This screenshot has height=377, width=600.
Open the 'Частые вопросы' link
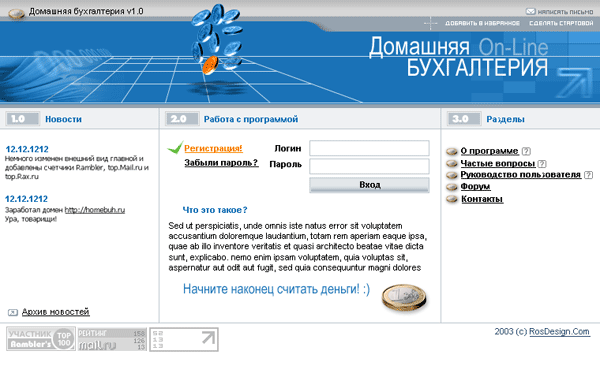498,163
